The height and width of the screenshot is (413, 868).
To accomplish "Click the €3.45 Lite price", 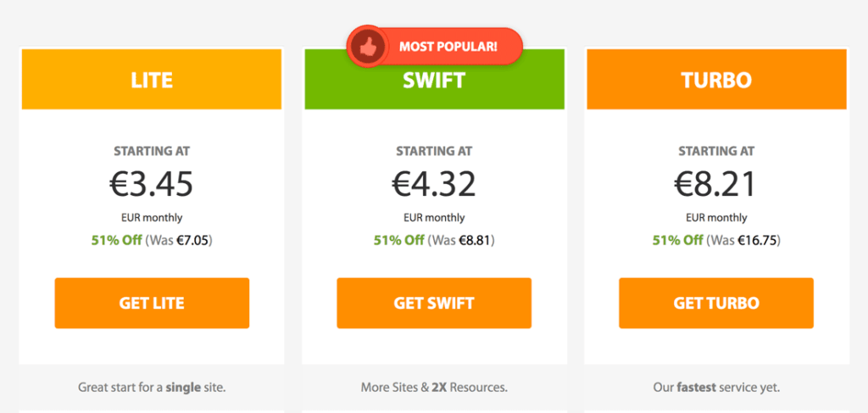I will [x=152, y=184].
